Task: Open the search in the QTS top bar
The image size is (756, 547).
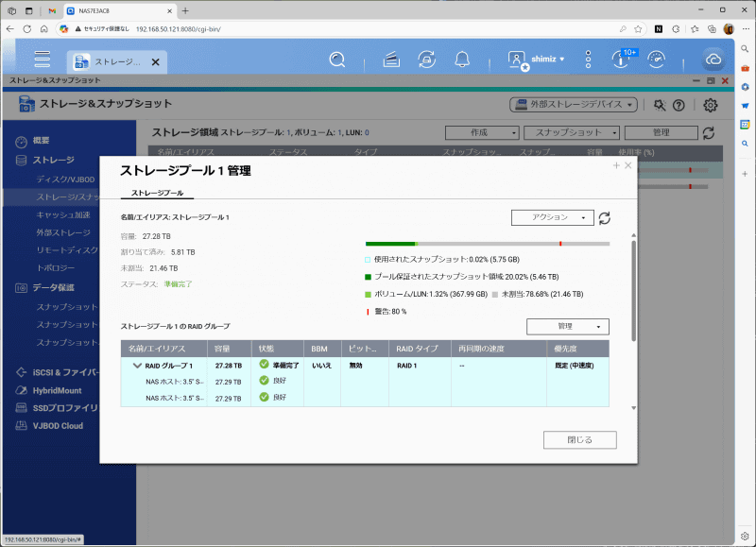Action: [338, 58]
